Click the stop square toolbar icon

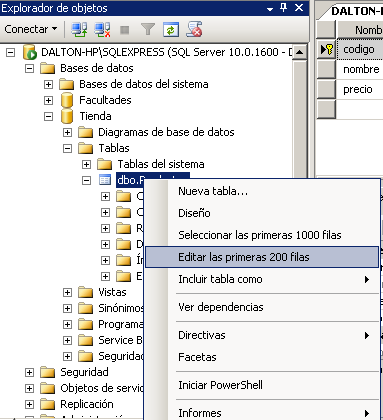(x=125, y=30)
